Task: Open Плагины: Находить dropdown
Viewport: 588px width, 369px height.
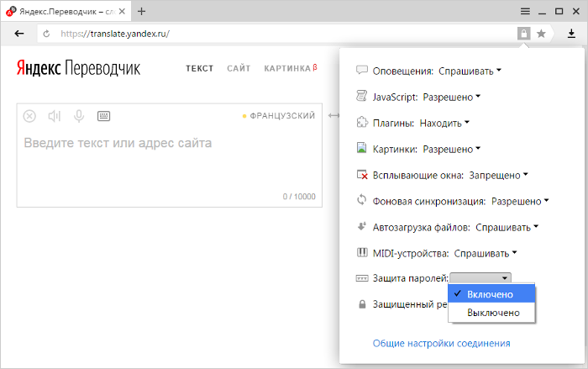Action: (x=444, y=123)
